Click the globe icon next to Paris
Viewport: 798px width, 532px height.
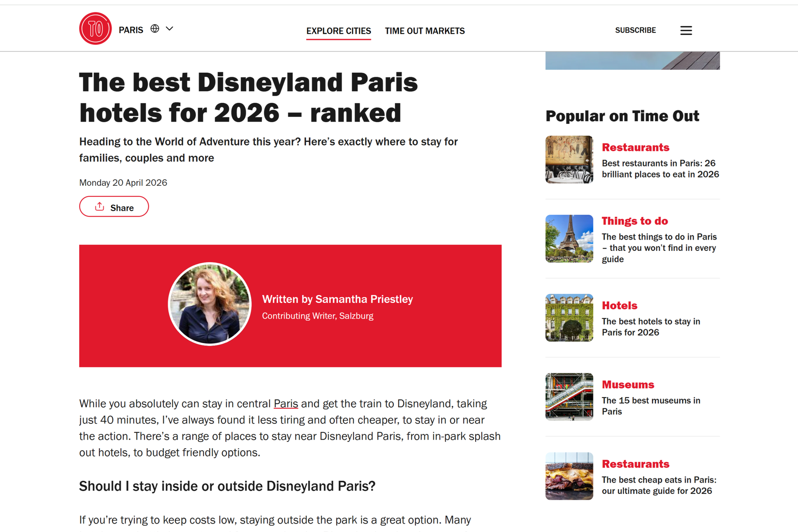154,29
